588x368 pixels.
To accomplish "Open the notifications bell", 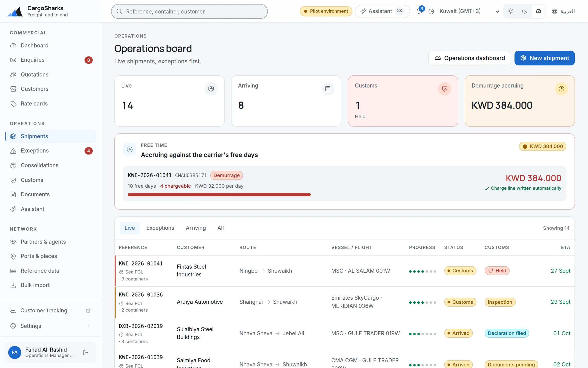I will point(419,11).
